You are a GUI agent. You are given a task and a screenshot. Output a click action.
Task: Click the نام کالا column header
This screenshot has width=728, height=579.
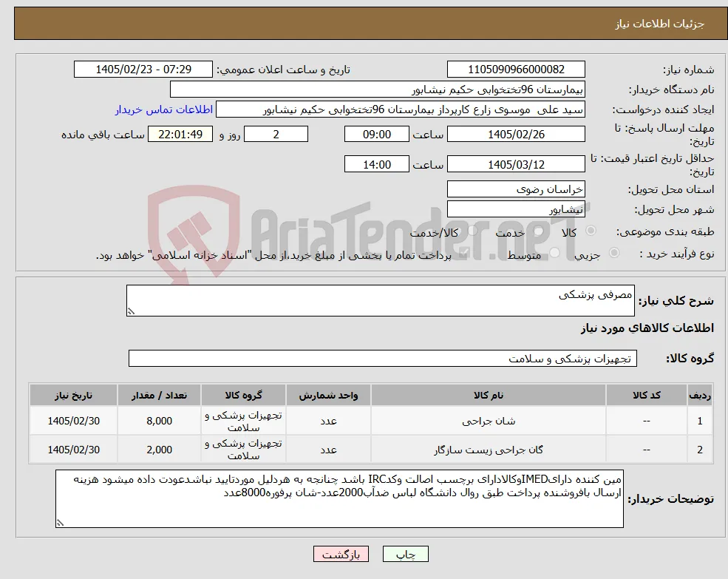(x=488, y=395)
